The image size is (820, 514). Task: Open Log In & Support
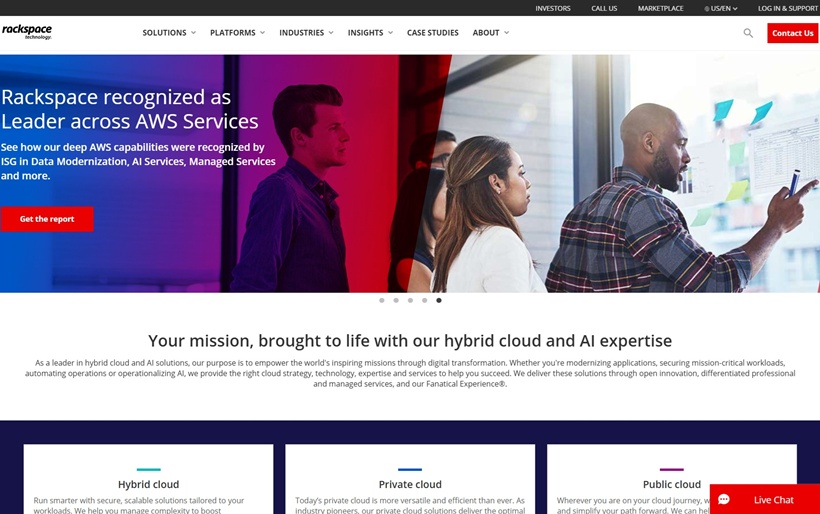[788, 8]
